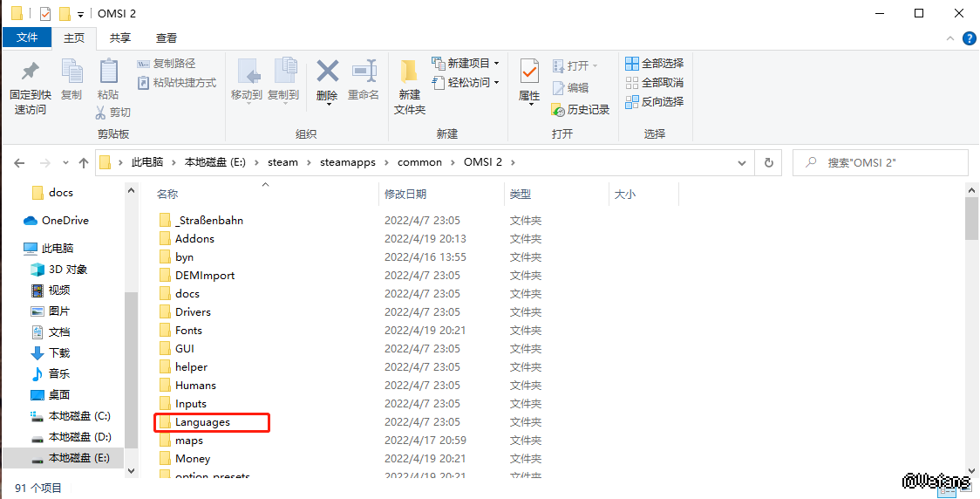
Task: Click Edit (编辑) in ribbon
Action: pyautogui.click(x=570, y=88)
